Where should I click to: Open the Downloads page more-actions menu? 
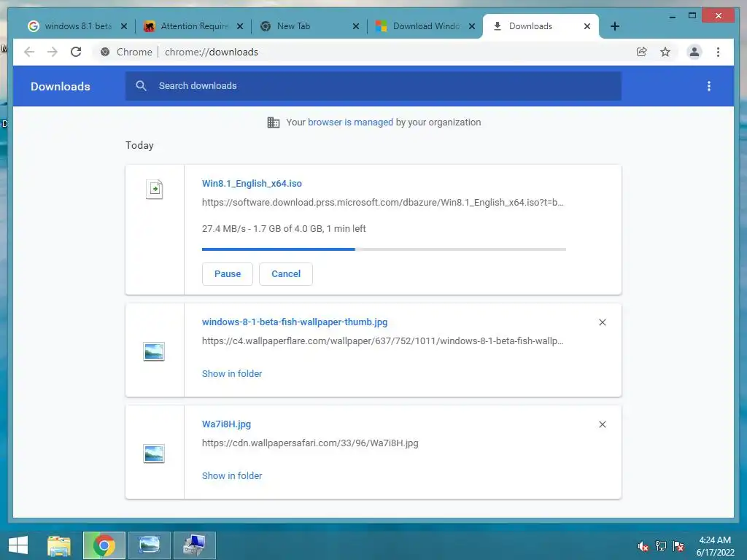tap(709, 86)
